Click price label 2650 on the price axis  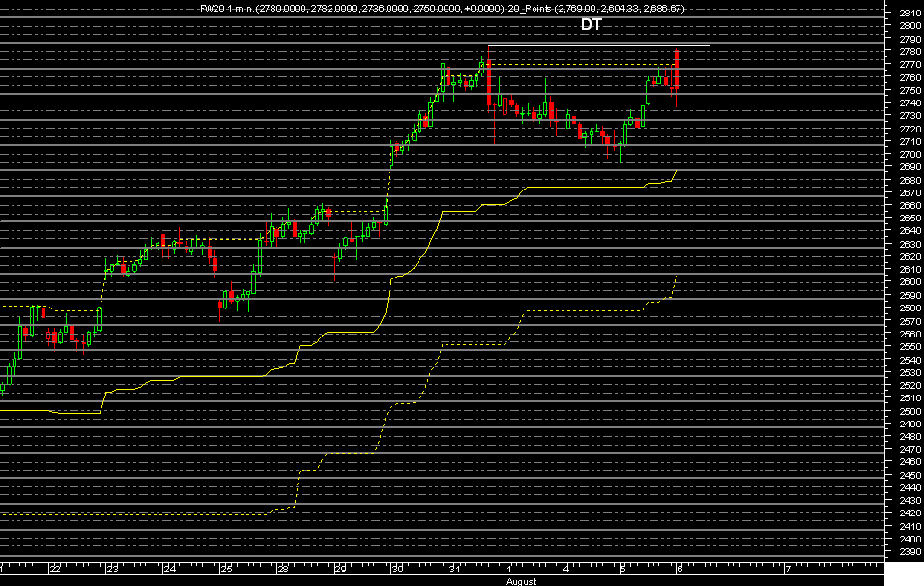click(911, 219)
